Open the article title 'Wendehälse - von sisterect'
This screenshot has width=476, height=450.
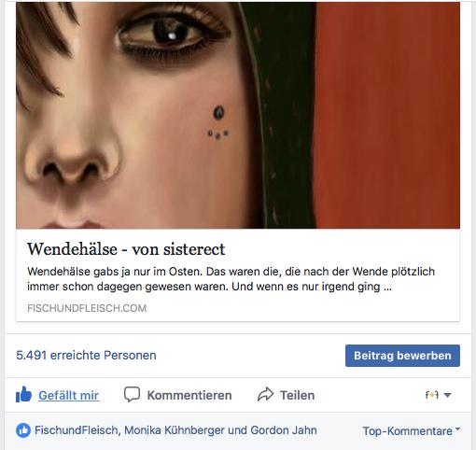click(x=126, y=249)
